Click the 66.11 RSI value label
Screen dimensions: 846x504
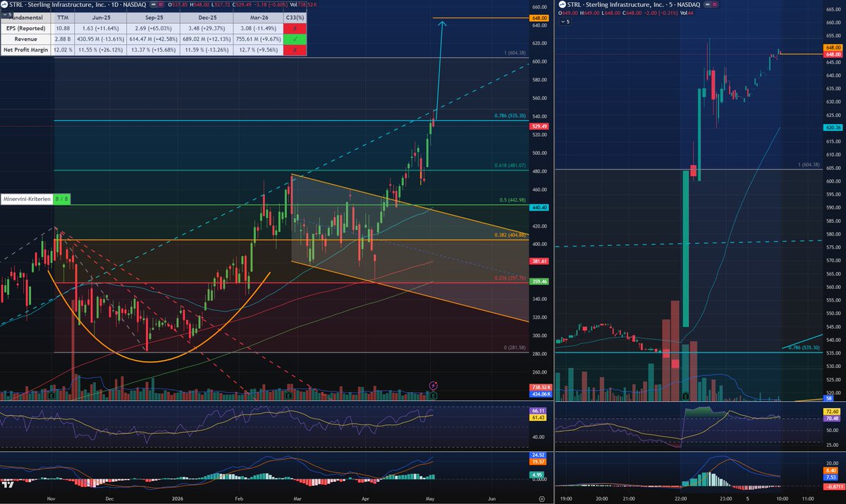click(x=539, y=410)
